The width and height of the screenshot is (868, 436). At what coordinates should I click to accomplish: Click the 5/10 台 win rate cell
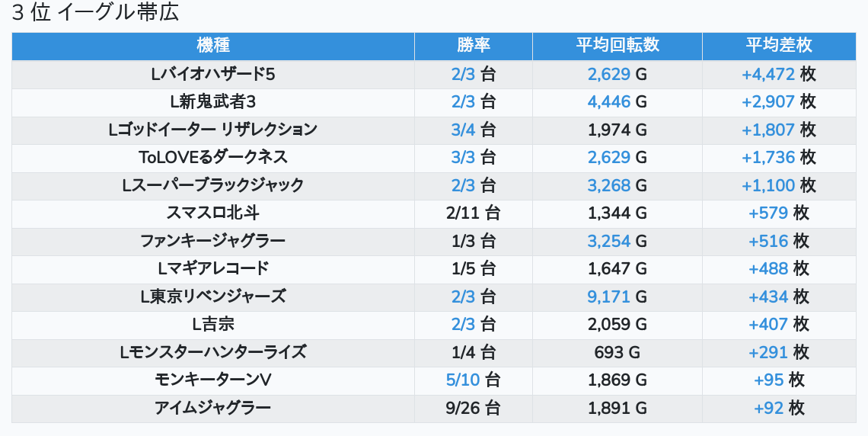pos(474,380)
